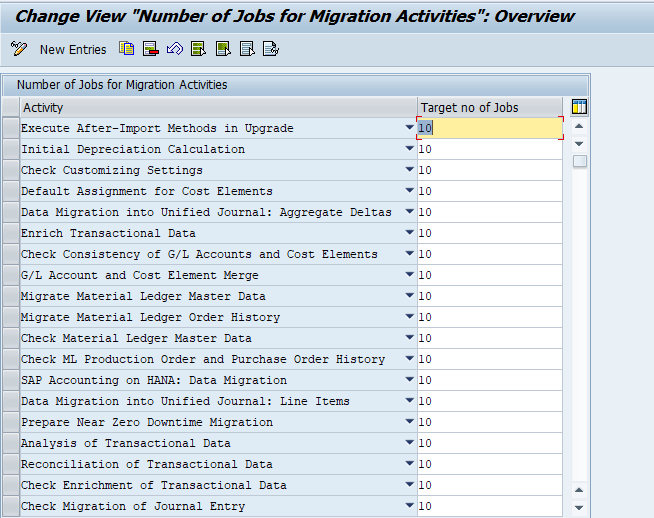Screen dimensions: 654x518
Task: Click the Copy As icon in toolbar
Action: (127, 49)
